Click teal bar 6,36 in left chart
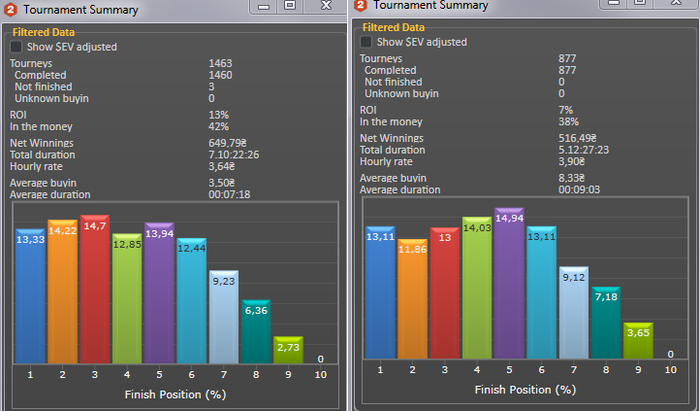Screen dimensions: 700x411 coord(256,332)
